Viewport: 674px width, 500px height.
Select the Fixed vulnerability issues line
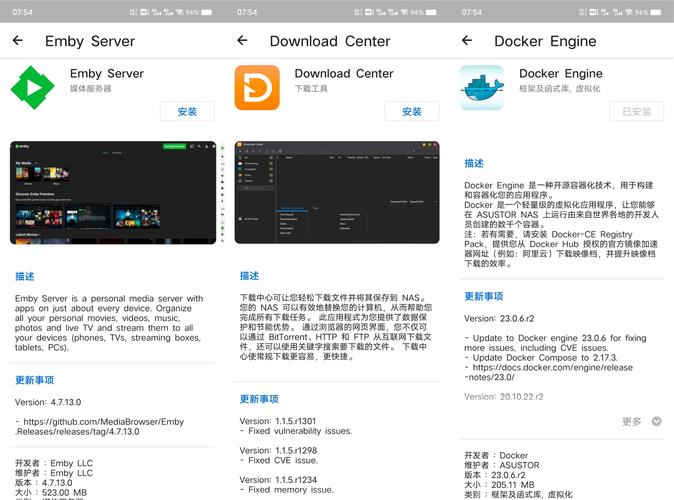(x=296, y=431)
